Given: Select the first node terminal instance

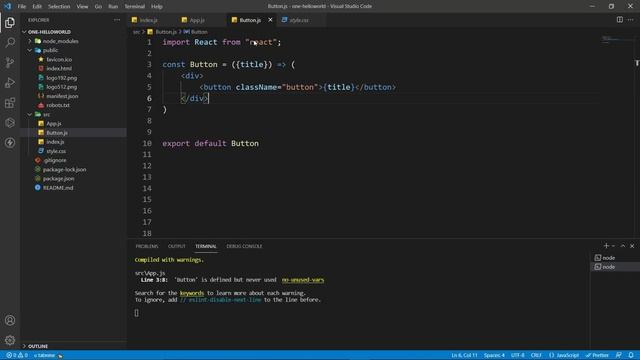Looking at the screenshot, I should tap(615, 258).
